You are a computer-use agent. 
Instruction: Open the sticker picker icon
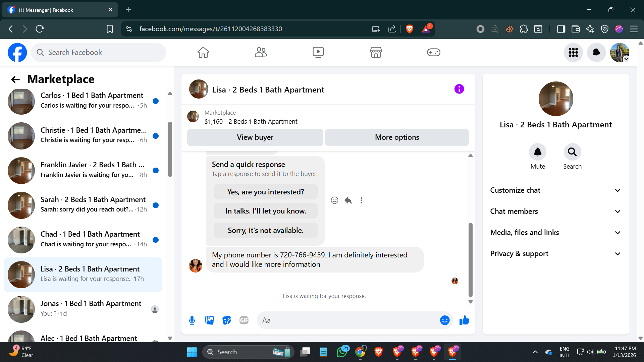coord(227,320)
